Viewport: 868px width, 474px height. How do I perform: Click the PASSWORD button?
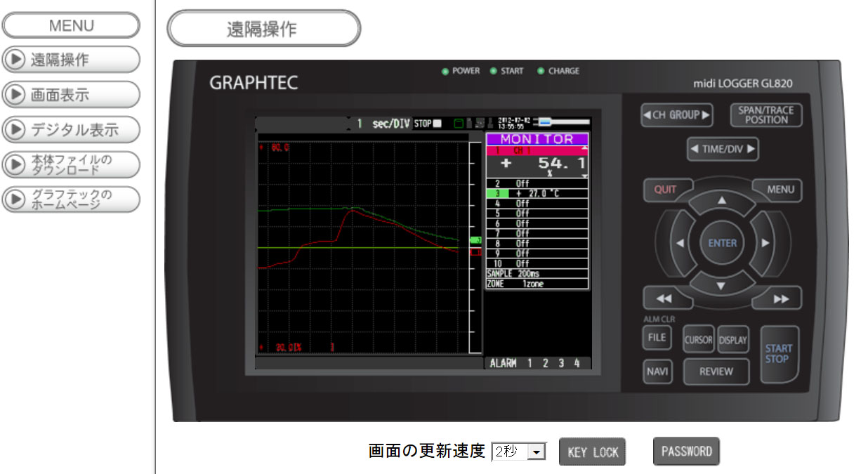coord(686,452)
